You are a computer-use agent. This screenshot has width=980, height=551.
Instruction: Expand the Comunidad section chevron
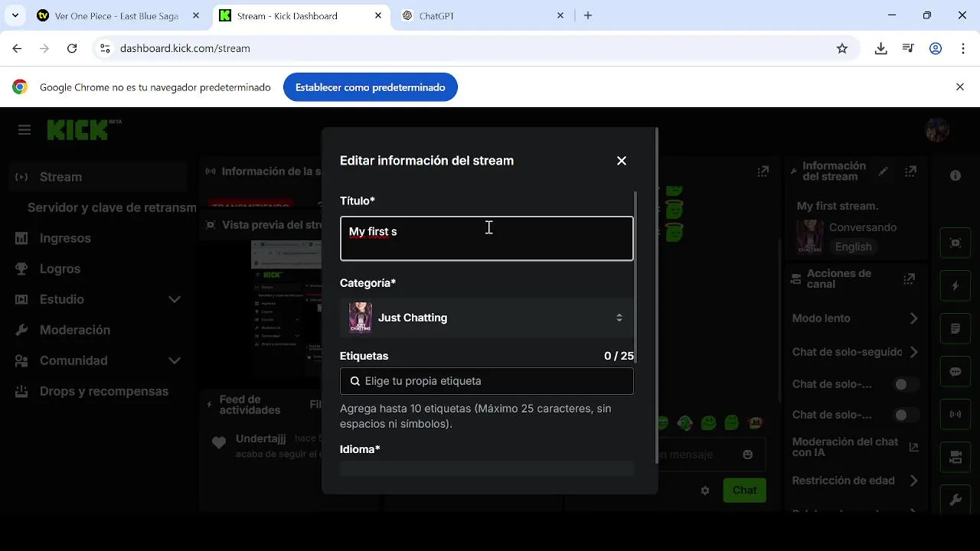point(175,360)
